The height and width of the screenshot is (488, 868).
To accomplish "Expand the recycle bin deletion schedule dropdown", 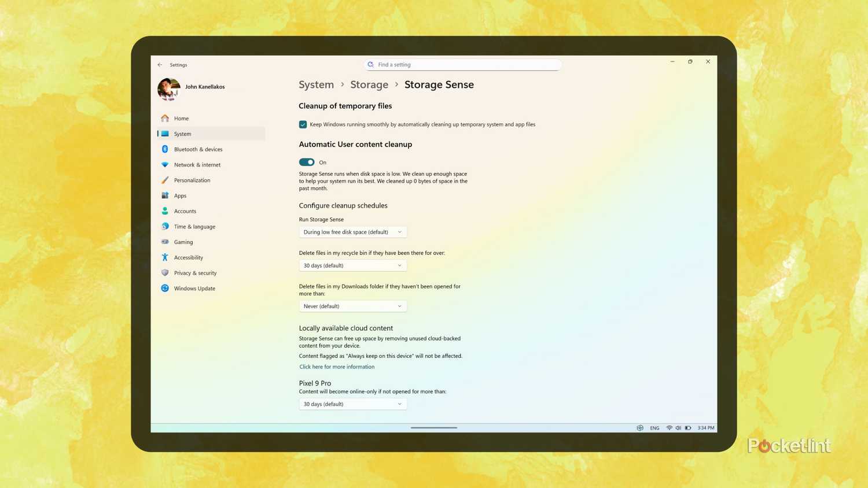I will click(x=352, y=265).
